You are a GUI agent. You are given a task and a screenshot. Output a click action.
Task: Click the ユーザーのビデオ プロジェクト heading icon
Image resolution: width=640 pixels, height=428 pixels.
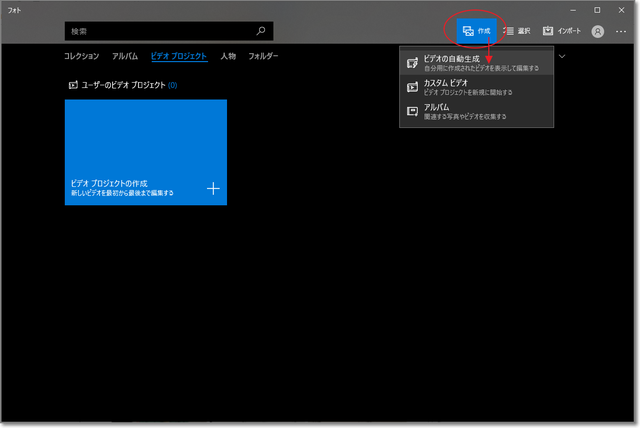72,85
